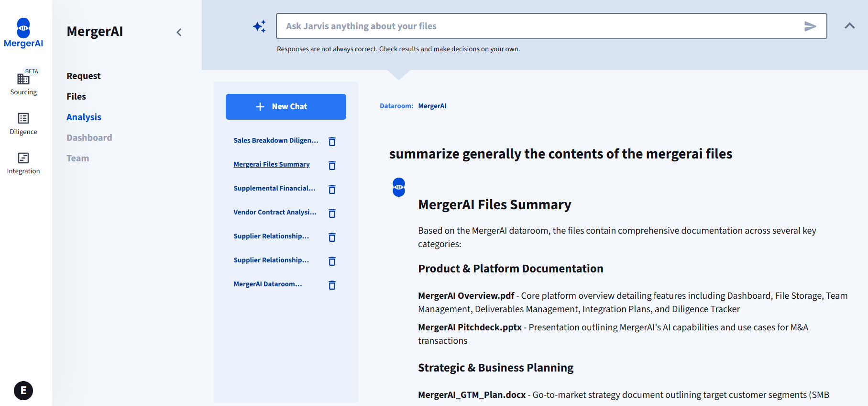The image size is (868, 406).
Task: Click the responses disclaimer text
Action: tap(398, 49)
